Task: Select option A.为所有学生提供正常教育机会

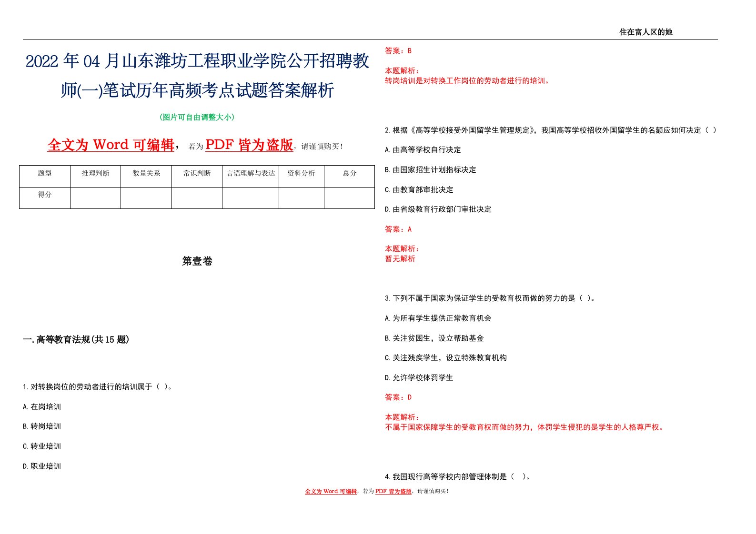Action: coord(438,318)
